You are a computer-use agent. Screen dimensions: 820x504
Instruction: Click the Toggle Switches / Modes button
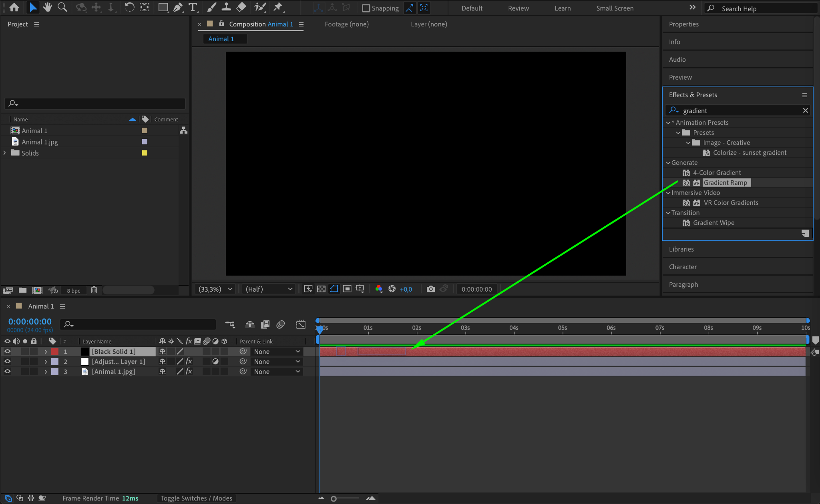[196, 498]
